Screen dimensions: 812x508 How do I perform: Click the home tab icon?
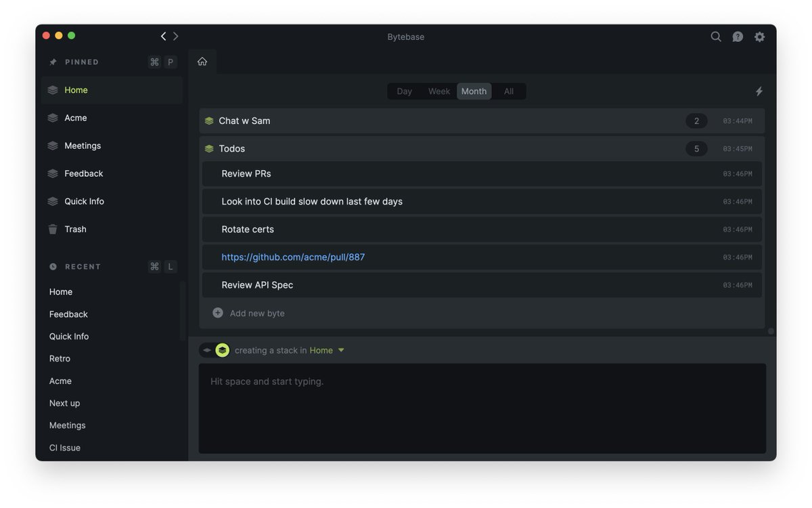pyautogui.click(x=202, y=62)
